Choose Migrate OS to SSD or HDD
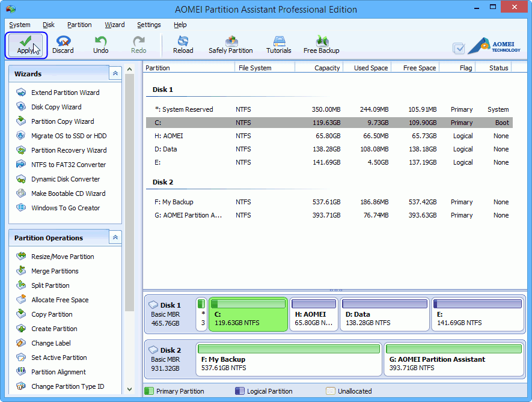The width and height of the screenshot is (532, 402). tap(69, 136)
